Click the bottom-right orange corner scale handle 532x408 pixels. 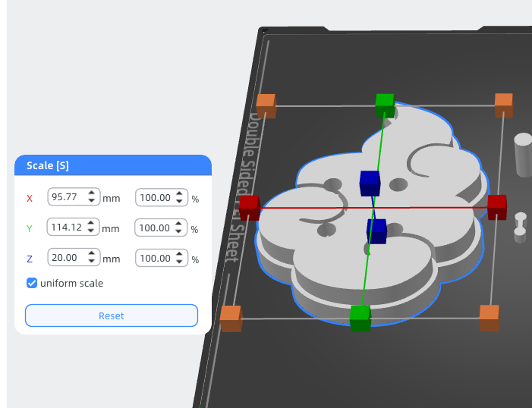click(490, 318)
